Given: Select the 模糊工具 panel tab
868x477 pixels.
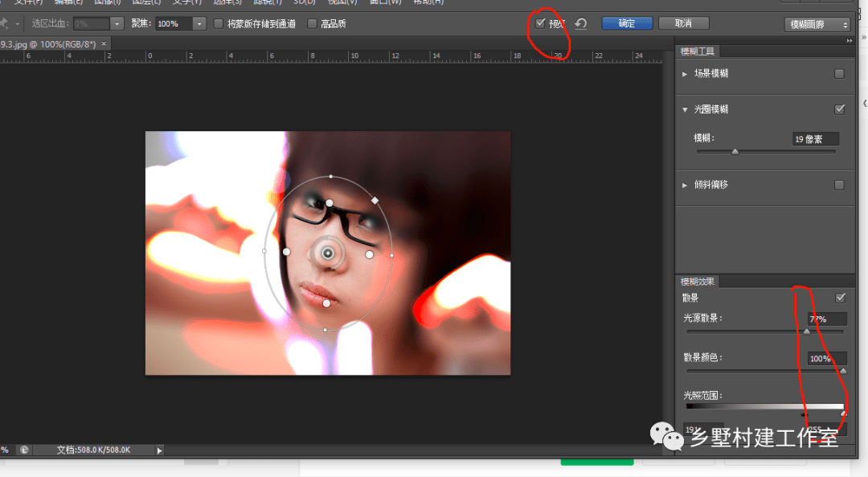Looking at the screenshot, I should [698, 51].
